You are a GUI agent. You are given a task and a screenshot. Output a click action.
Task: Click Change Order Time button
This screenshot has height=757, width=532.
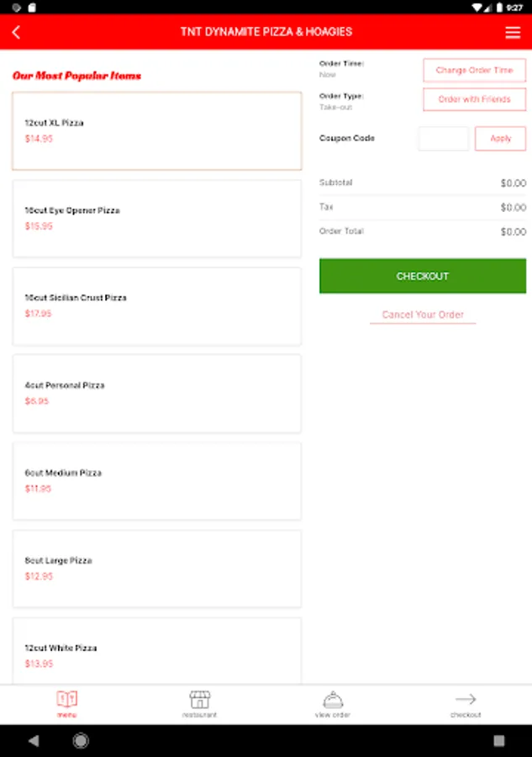(x=474, y=71)
